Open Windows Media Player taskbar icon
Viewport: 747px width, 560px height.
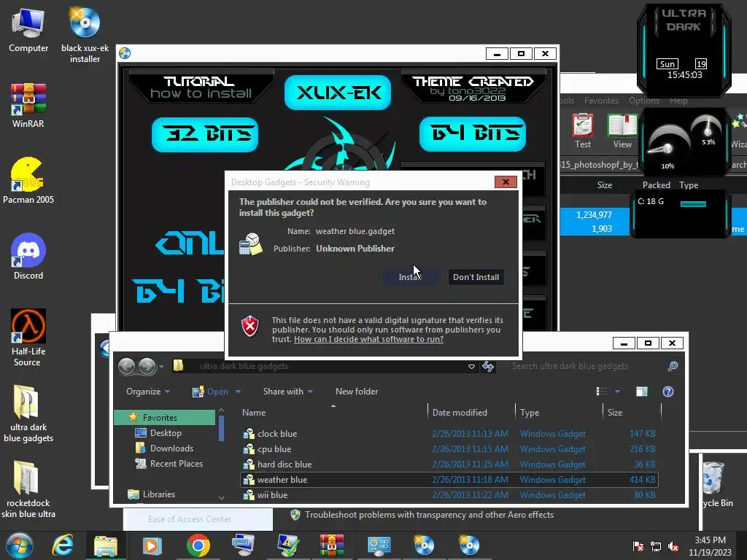coord(152,545)
